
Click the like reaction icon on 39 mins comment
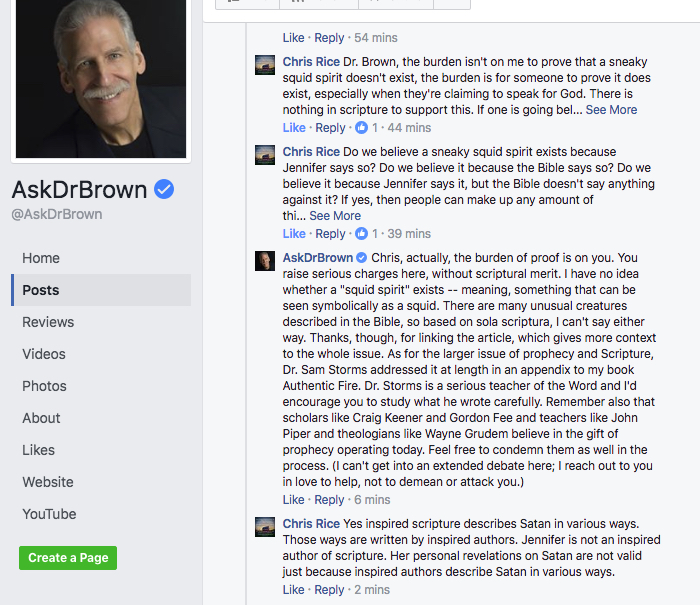pos(361,234)
